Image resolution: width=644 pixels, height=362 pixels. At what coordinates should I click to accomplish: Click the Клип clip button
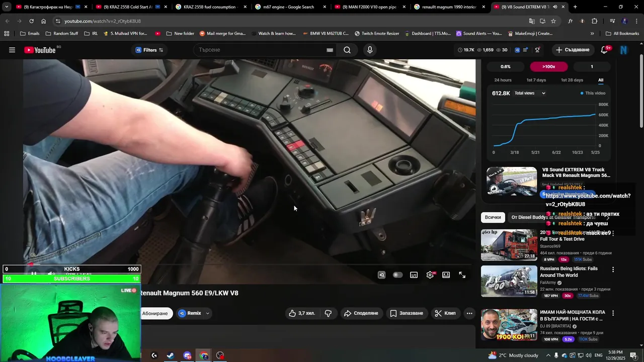click(x=445, y=313)
